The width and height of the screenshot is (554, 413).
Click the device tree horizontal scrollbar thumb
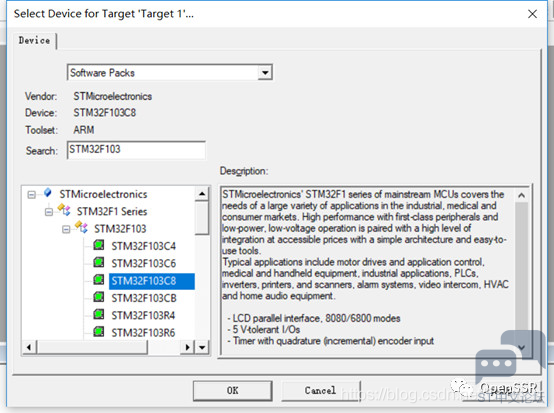click(x=92, y=347)
